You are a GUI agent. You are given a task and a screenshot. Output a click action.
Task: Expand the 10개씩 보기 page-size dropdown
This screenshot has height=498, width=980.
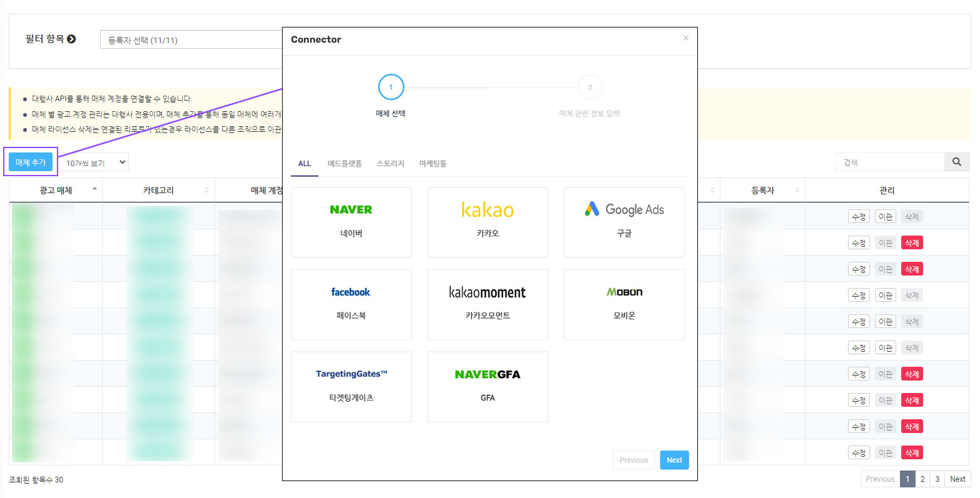point(93,163)
